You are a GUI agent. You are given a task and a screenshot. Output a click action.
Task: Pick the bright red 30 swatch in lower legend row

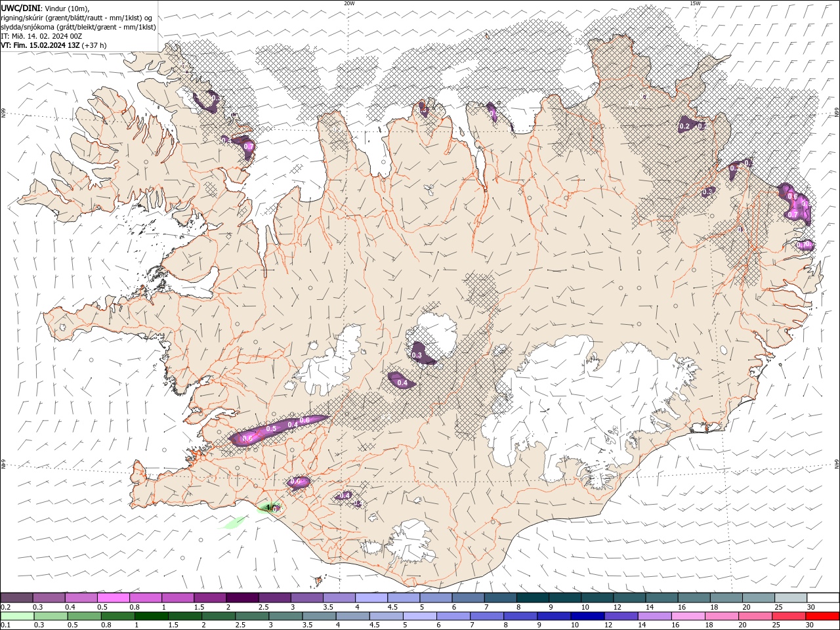pos(823,616)
